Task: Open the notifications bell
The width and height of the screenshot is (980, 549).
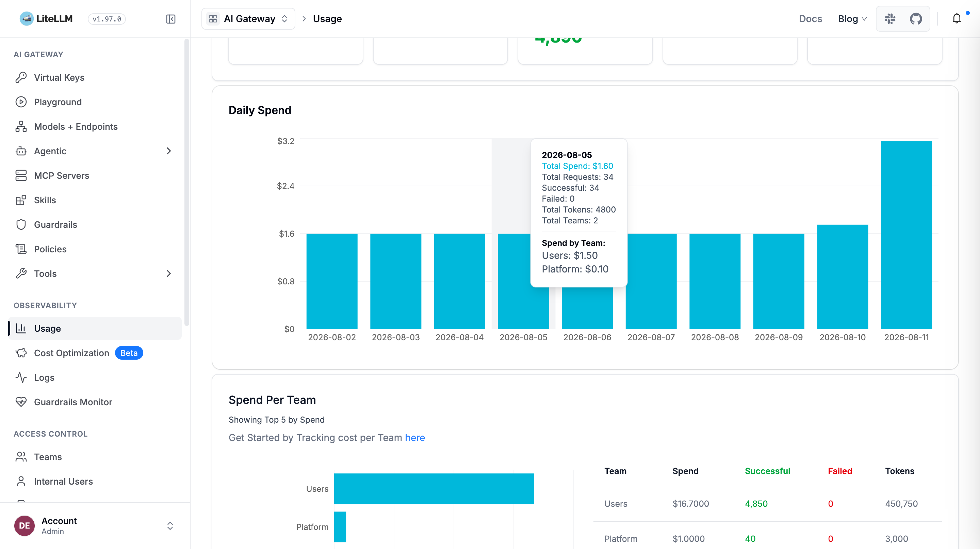Action: click(x=957, y=18)
